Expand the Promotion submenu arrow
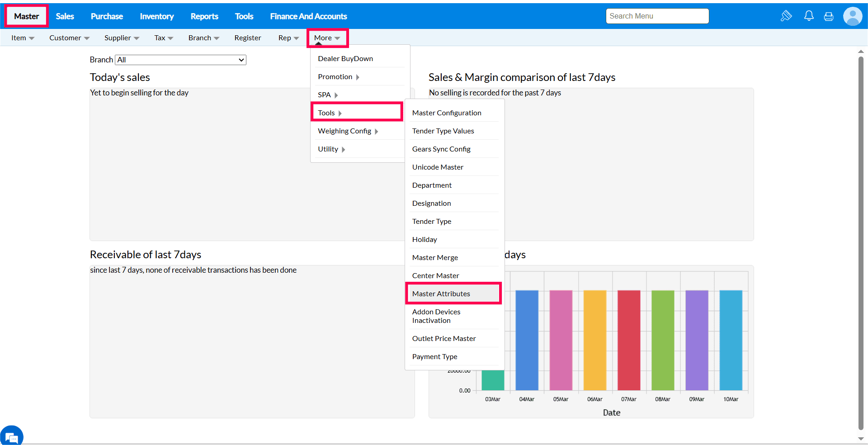The height and width of the screenshot is (445, 868). tap(358, 77)
